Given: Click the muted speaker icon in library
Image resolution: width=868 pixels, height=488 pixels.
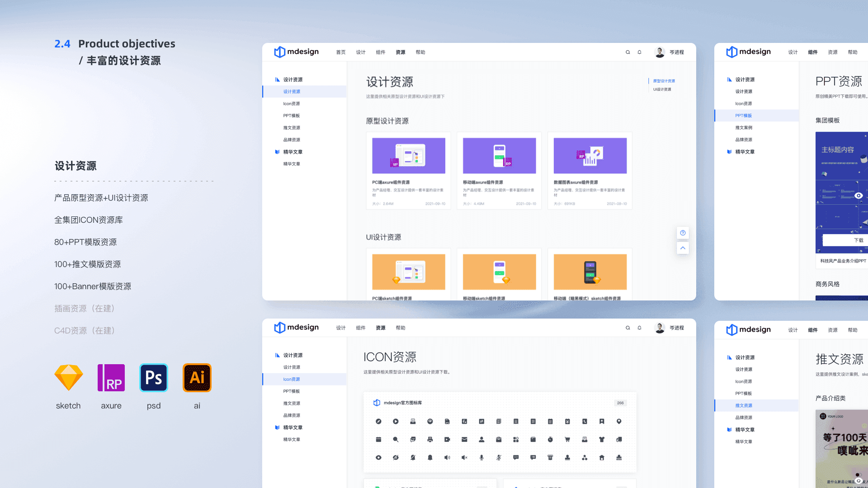Looking at the screenshot, I should [x=464, y=458].
